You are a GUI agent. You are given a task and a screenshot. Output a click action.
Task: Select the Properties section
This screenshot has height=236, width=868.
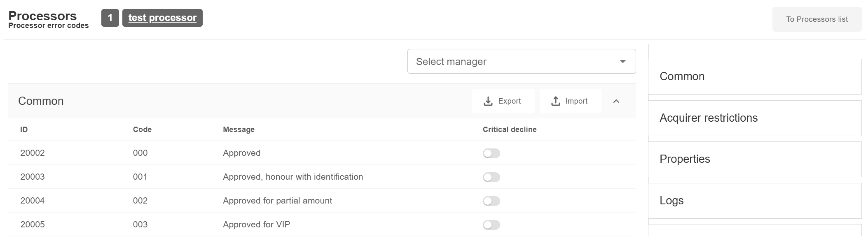coord(754,159)
